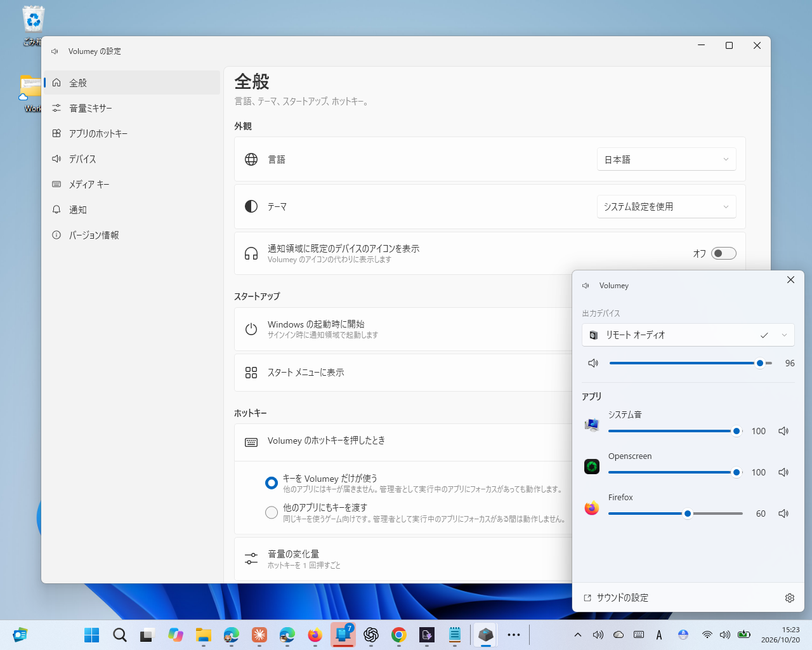This screenshot has height=650, width=812.
Task: Open taskbar Search
Action: point(120,635)
